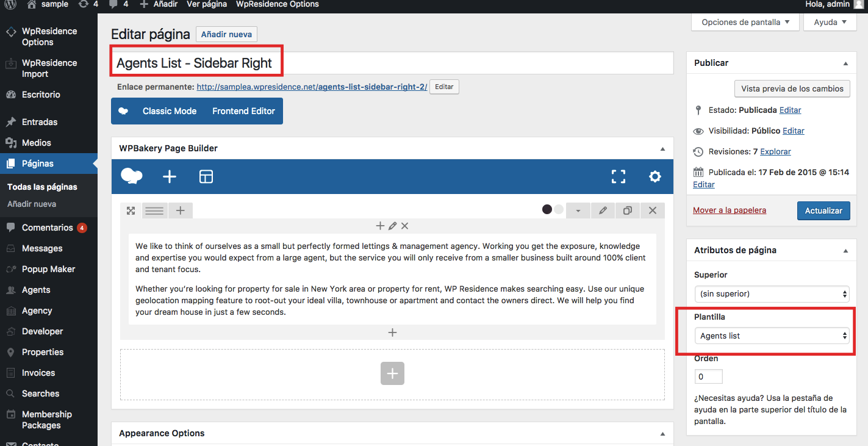The height and width of the screenshot is (446, 868).
Task: Click the Actualizar button
Action: 823,210
